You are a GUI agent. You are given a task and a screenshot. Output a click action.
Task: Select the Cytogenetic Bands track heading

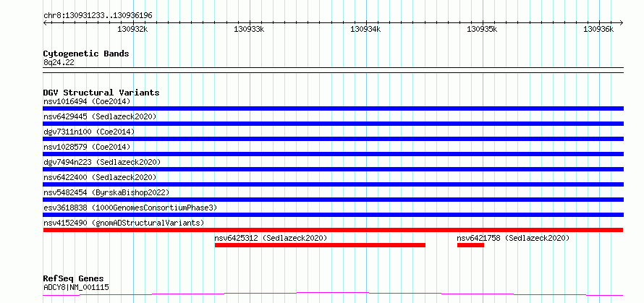coord(86,54)
